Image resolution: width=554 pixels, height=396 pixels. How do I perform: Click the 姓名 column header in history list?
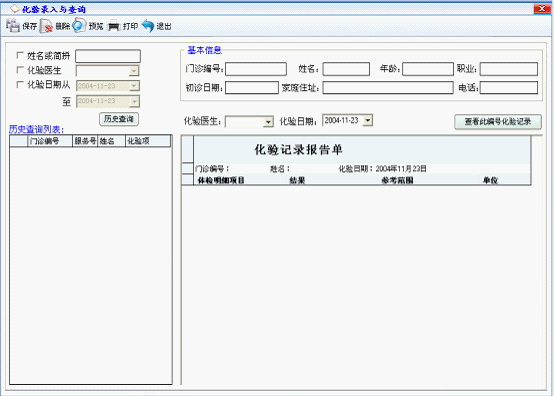pos(111,141)
